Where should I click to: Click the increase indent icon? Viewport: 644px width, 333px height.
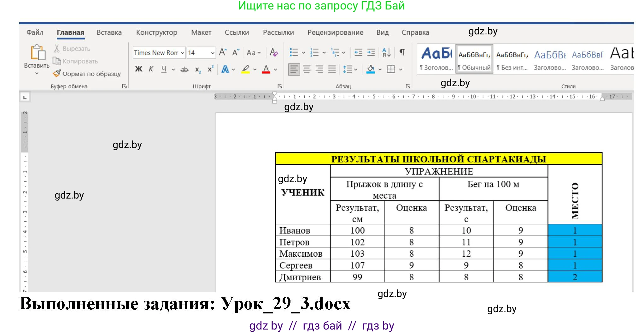(371, 52)
